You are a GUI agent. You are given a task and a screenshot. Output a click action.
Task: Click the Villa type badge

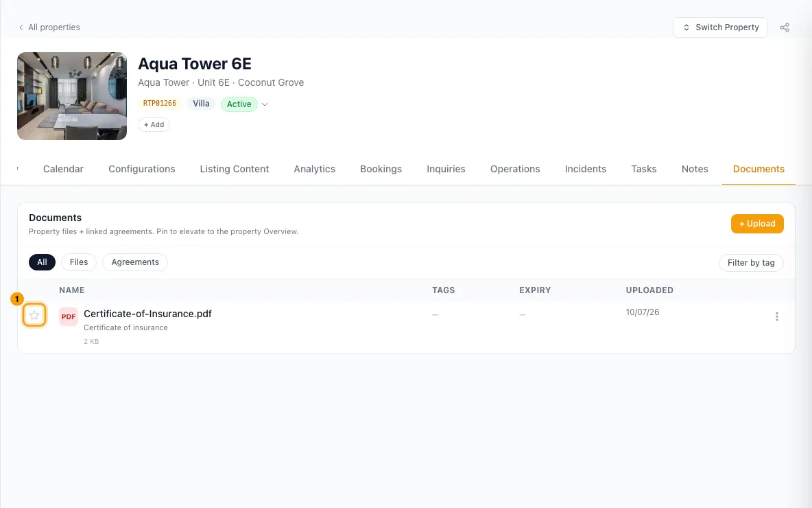coord(201,104)
